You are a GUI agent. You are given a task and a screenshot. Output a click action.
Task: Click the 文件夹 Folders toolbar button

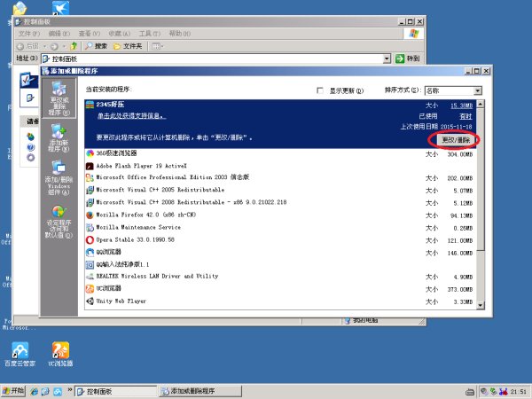click(129, 46)
